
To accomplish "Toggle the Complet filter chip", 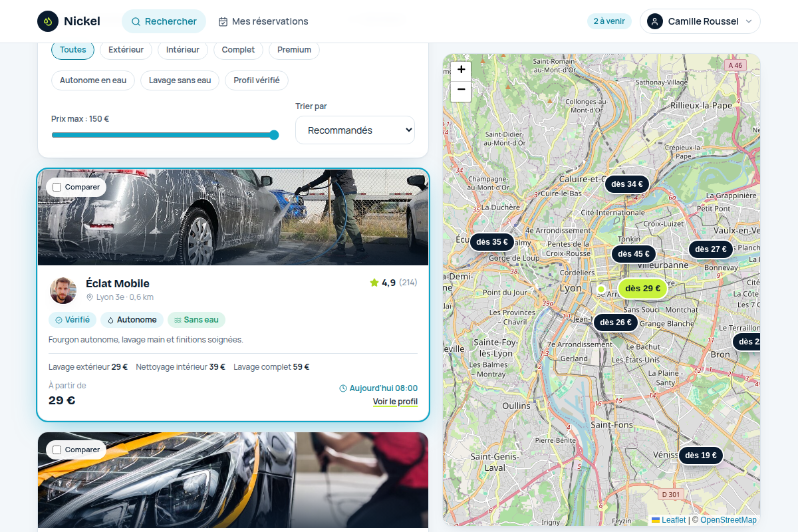I will [x=239, y=50].
